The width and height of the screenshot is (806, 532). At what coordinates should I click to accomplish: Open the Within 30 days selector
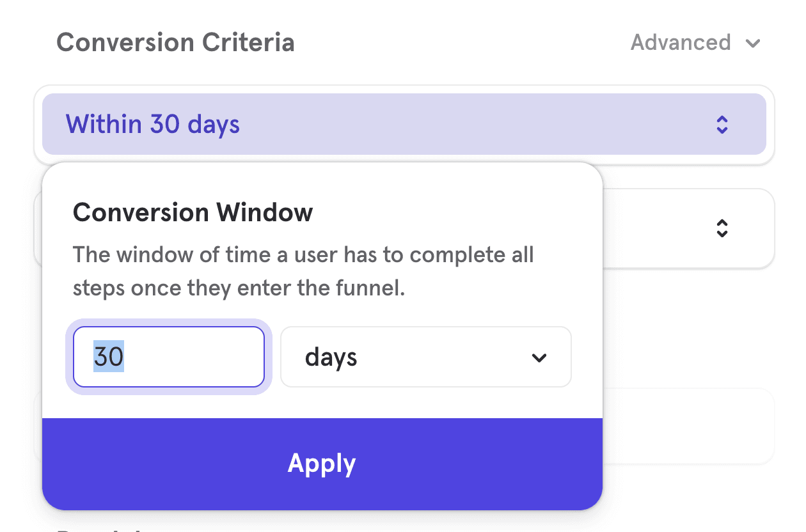coord(404,125)
